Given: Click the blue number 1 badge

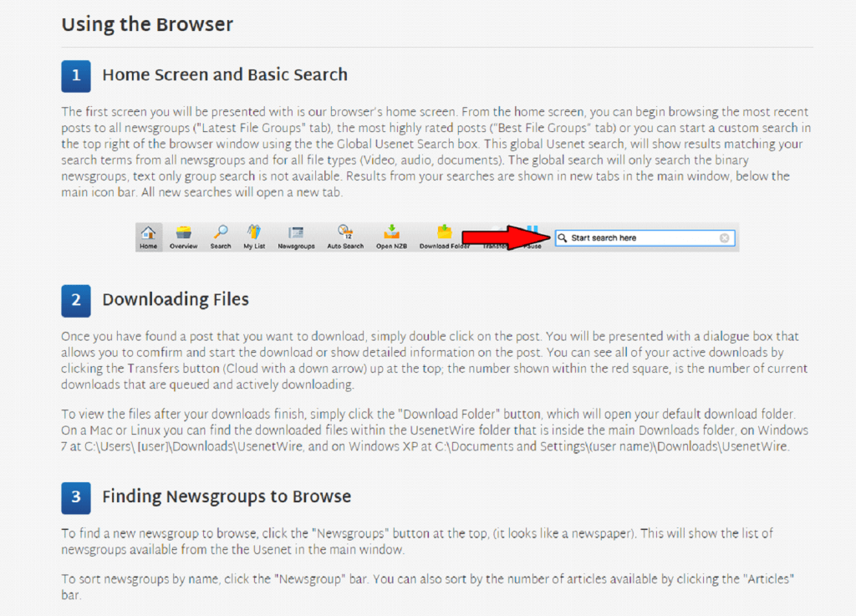Looking at the screenshot, I should pyautogui.click(x=76, y=75).
